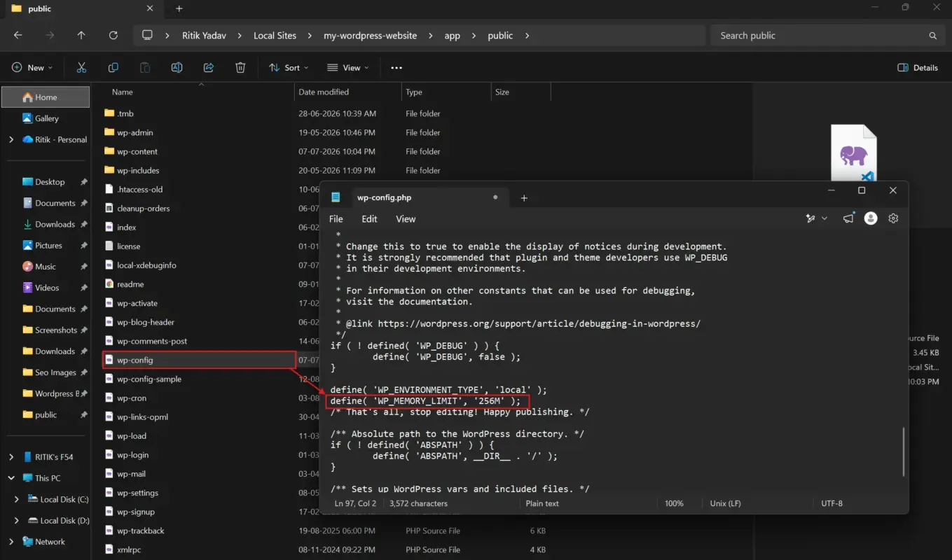Click the Notepad account profile icon
The height and width of the screenshot is (560, 952).
coord(871,218)
